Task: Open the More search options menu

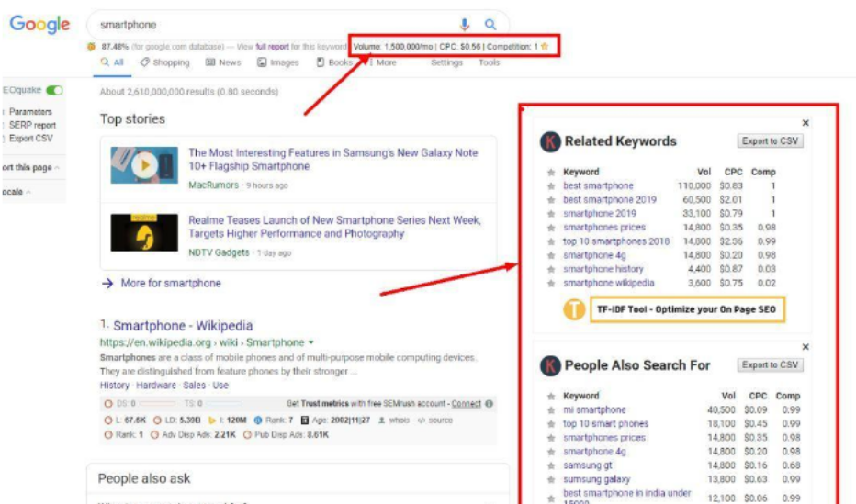Action: [x=381, y=62]
